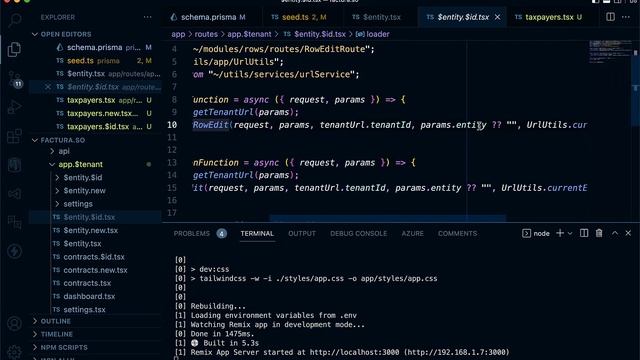Split the editor to the right

(x=610, y=17)
